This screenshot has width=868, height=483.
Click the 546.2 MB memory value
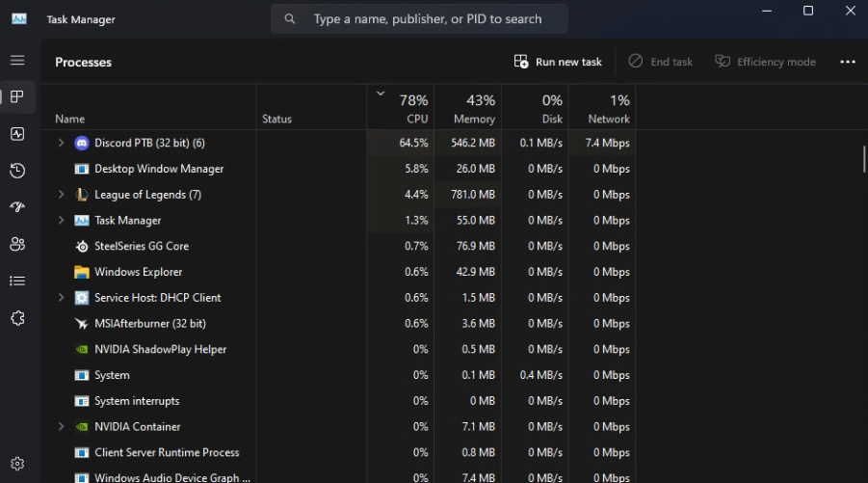473,143
